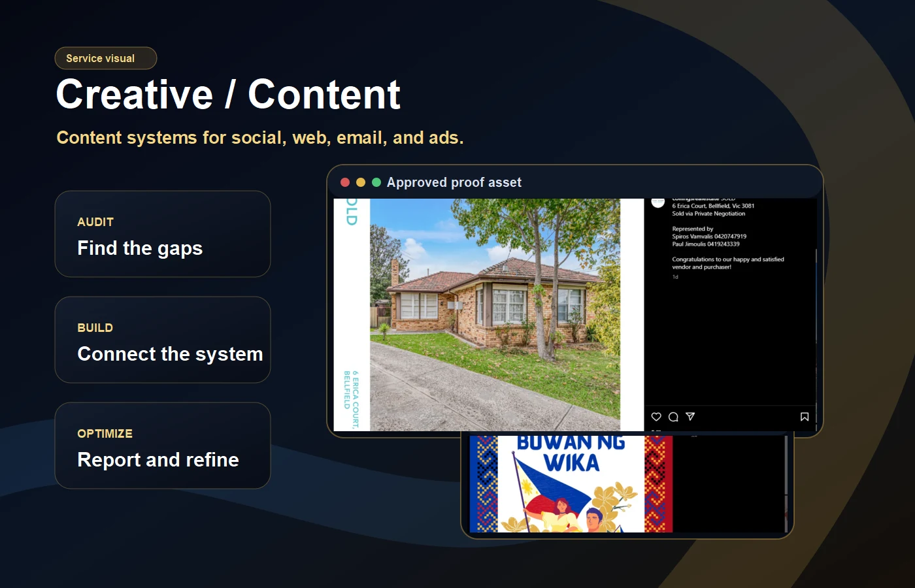Click the green window dot

pyautogui.click(x=376, y=182)
